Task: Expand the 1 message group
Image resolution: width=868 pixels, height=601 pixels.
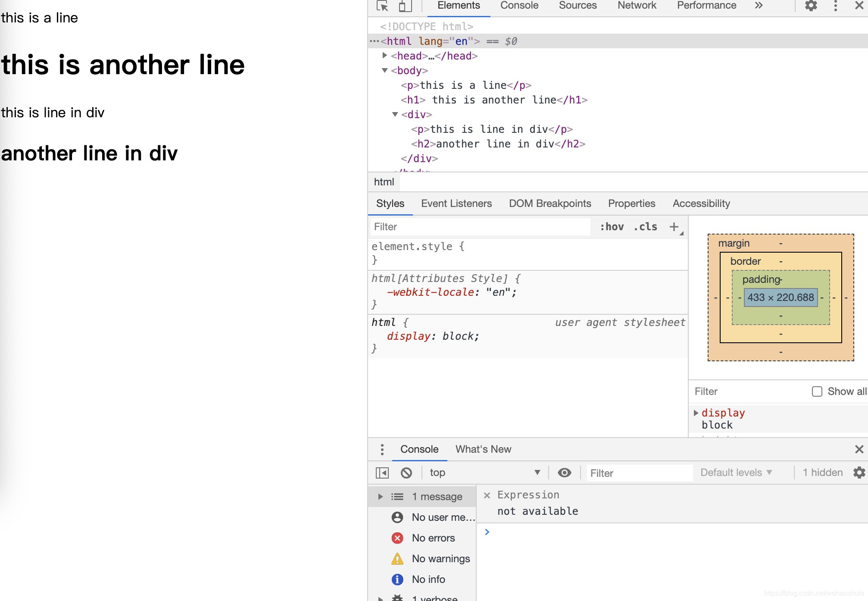Action: [x=381, y=497]
